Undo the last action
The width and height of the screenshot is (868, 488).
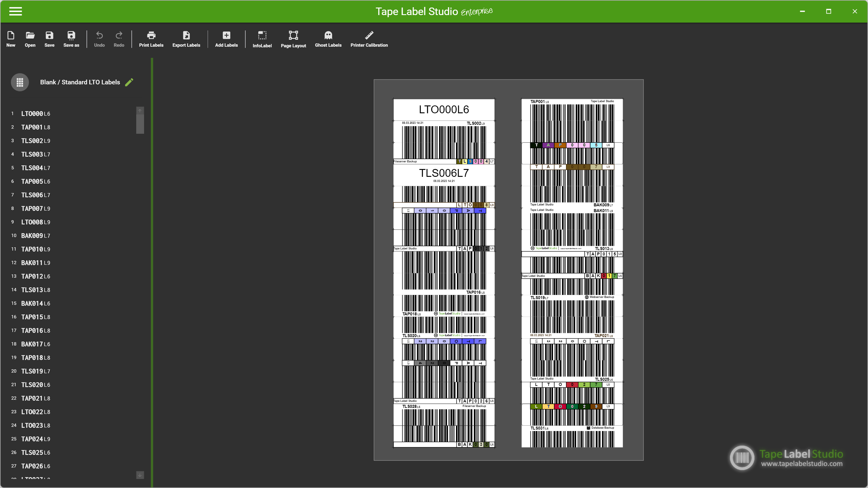(x=99, y=39)
